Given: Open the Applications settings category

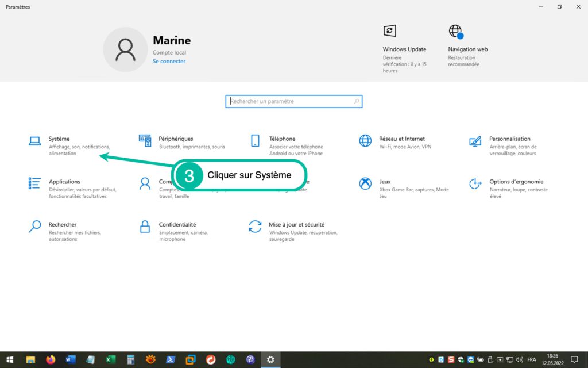Looking at the screenshot, I should point(64,182).
